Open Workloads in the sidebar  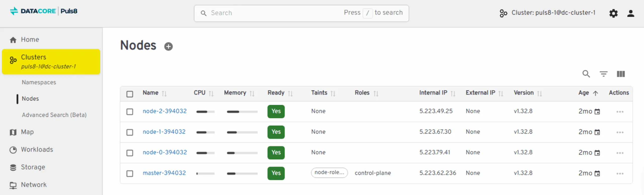pos(37,150)
